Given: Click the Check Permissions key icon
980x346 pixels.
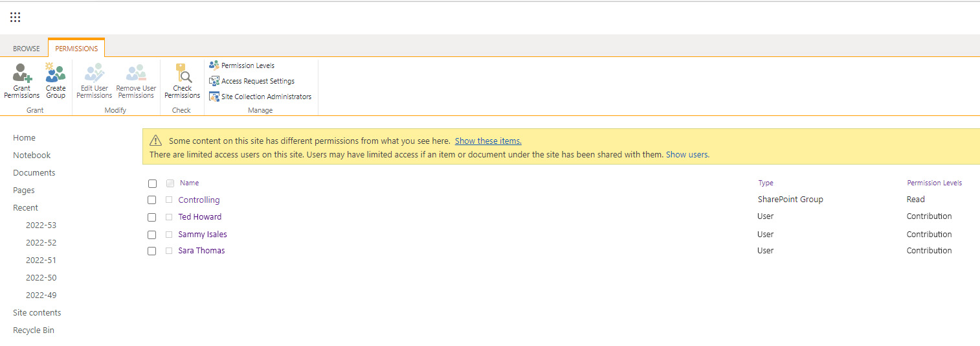Looking at the screenshot, I should pos(183,73).
